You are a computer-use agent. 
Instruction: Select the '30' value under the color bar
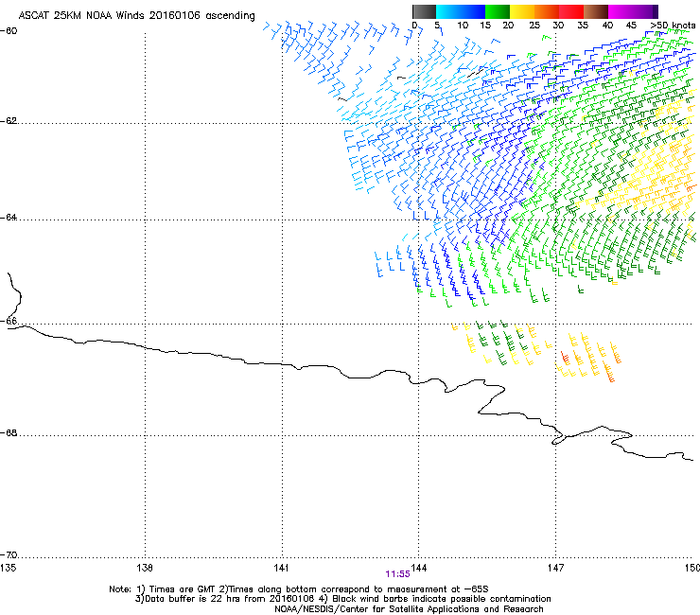(x=558, y=26)
